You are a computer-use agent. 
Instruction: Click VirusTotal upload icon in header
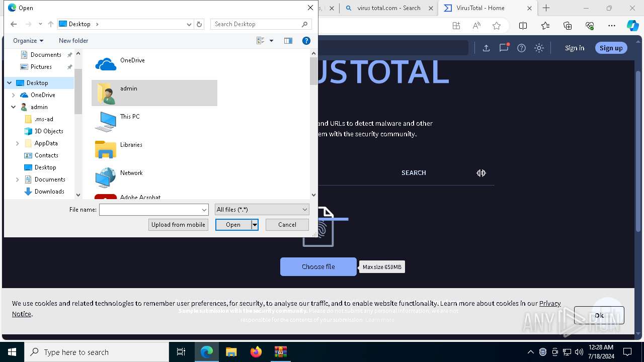[x=486, y=48]
